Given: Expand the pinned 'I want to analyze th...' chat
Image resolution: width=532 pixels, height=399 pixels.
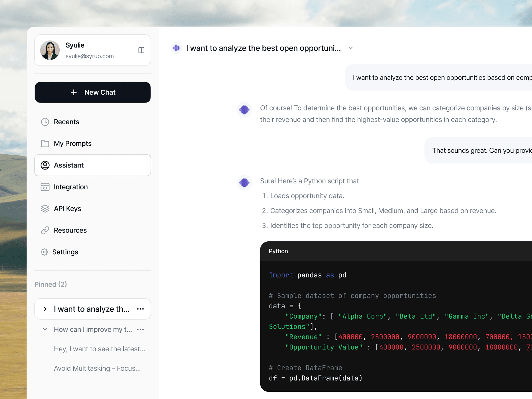Looking at the screenshot, I should coord(45,309).
